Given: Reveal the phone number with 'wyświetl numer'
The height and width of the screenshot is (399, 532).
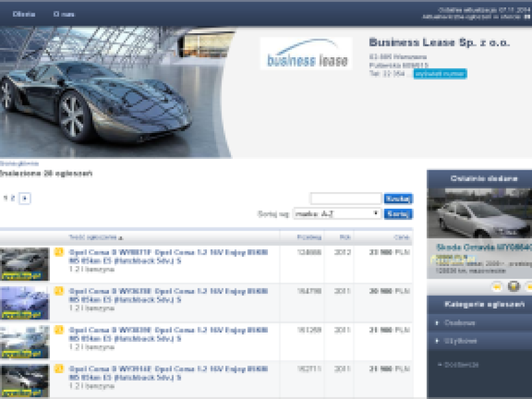Looking at the screenshot, I should pos(440,74).
